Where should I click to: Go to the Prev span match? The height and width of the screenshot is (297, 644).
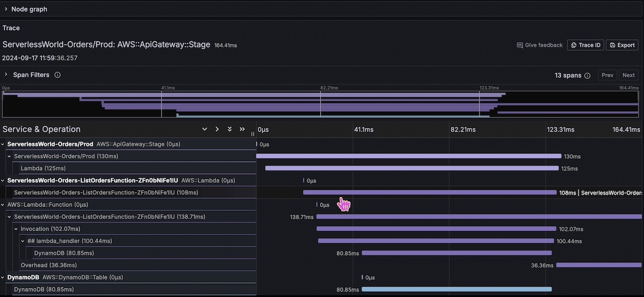pos(608,76)
